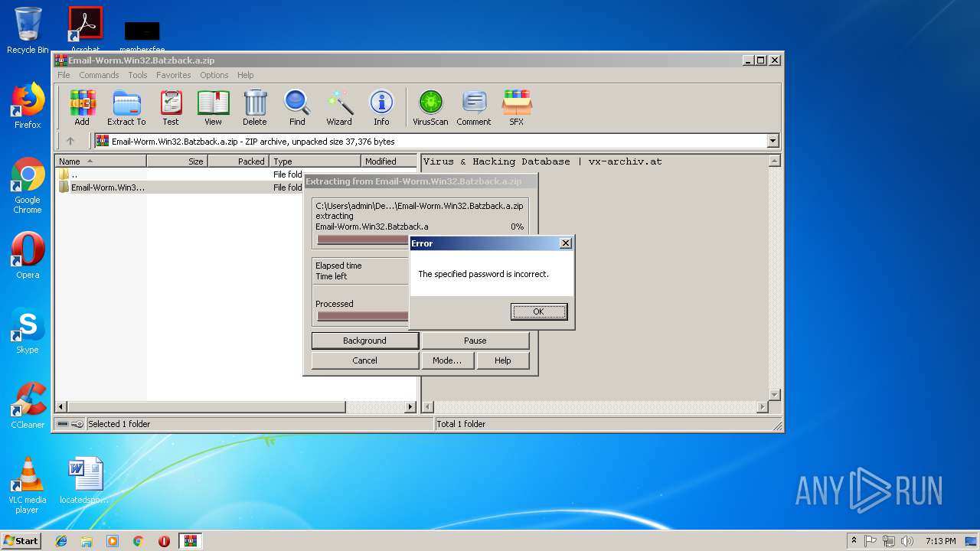
Task: Open Skype desktop shortcut
Action: coord(28,331)
